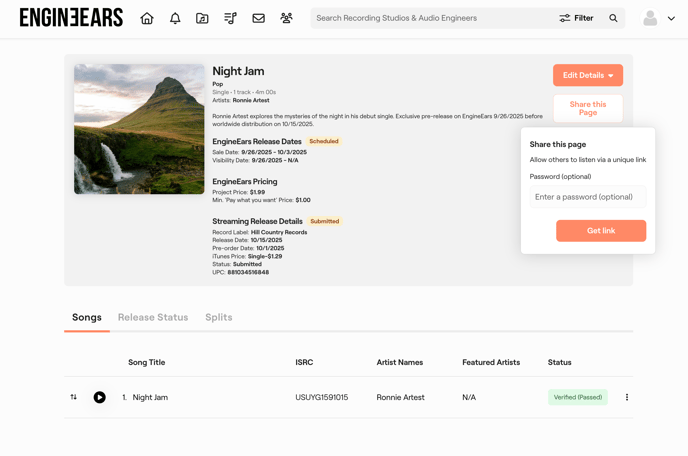The height and width of the screenshot is (456, 688).
Task: Open the projects folder icon
Action: tap(202, 18)
